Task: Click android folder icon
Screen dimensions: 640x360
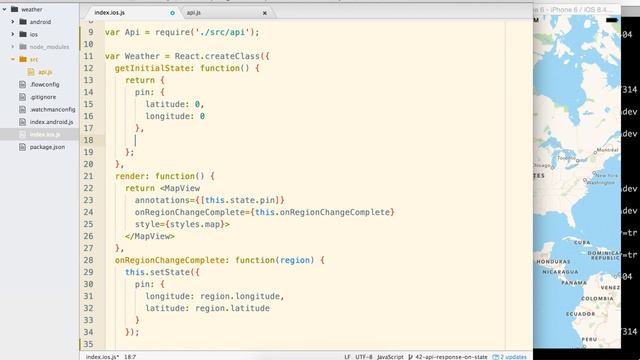Action: (x=23, y=22)
